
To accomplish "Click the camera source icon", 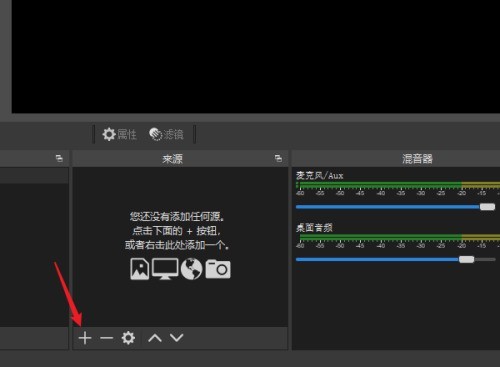I will click(x=218, y=269).
